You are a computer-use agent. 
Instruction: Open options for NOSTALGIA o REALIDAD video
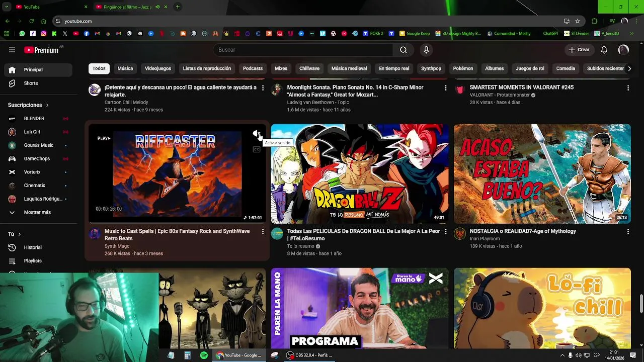(628, 231)
